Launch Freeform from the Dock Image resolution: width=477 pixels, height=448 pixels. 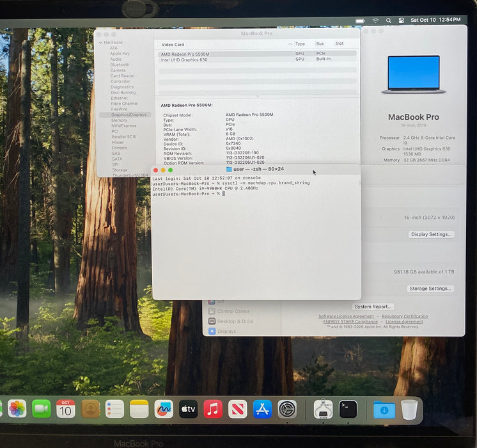[x=164, y=409]
